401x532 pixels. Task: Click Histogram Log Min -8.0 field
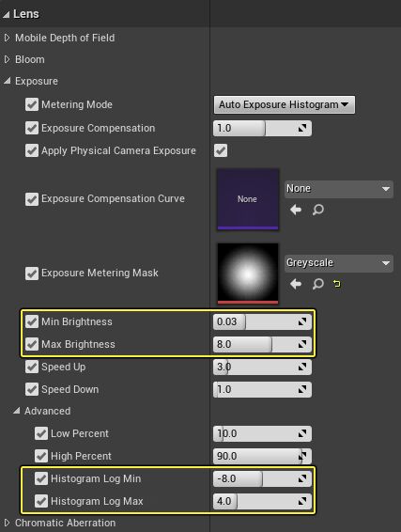point(262,478)
